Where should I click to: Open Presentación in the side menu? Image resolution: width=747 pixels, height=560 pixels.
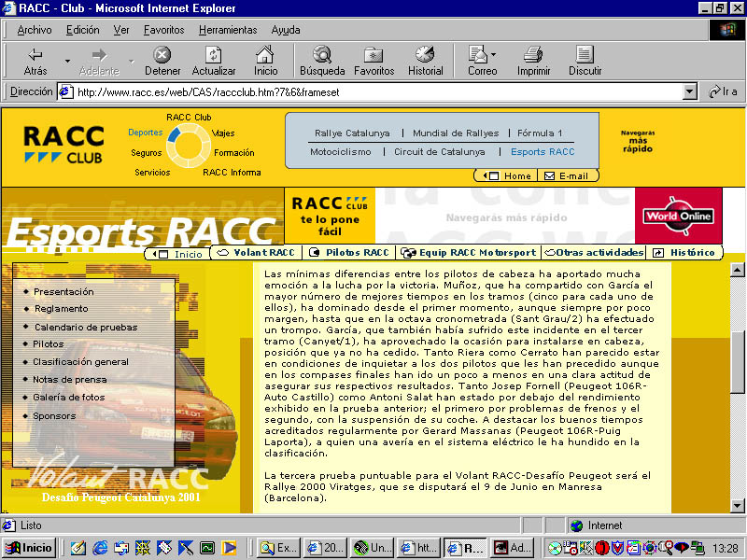coord(63,291)
